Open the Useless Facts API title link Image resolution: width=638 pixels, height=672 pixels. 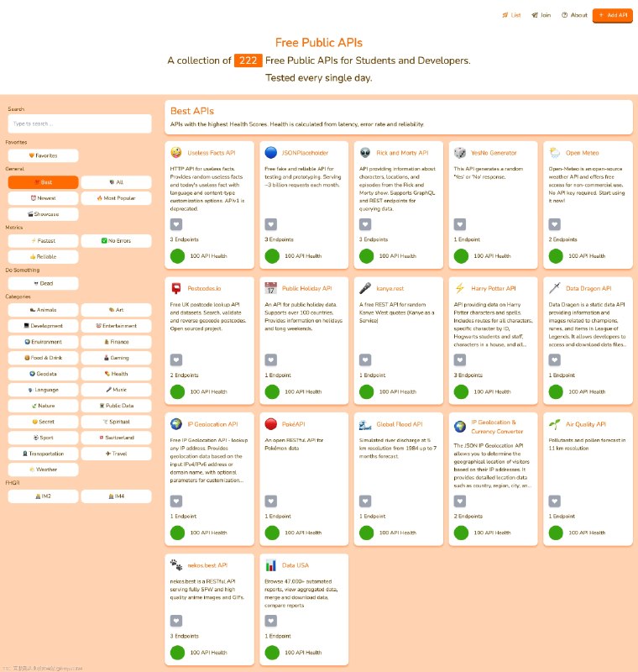click(211, 153)
